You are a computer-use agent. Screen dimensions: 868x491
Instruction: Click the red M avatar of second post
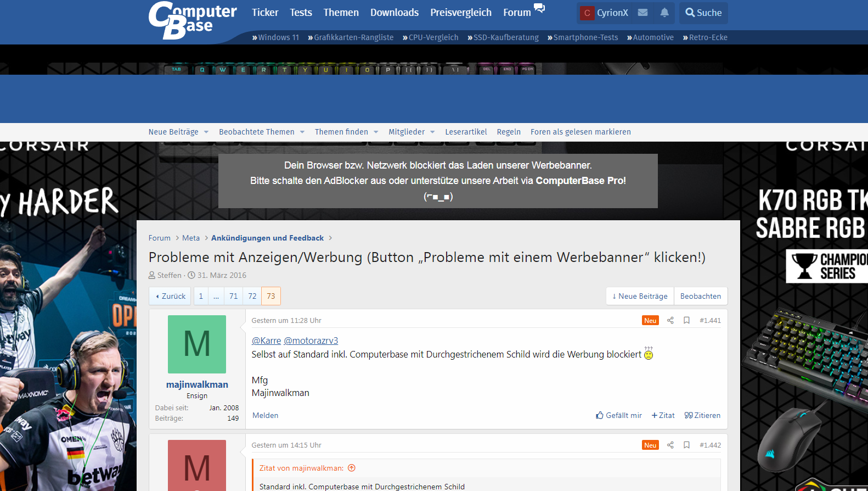point(197,465)
